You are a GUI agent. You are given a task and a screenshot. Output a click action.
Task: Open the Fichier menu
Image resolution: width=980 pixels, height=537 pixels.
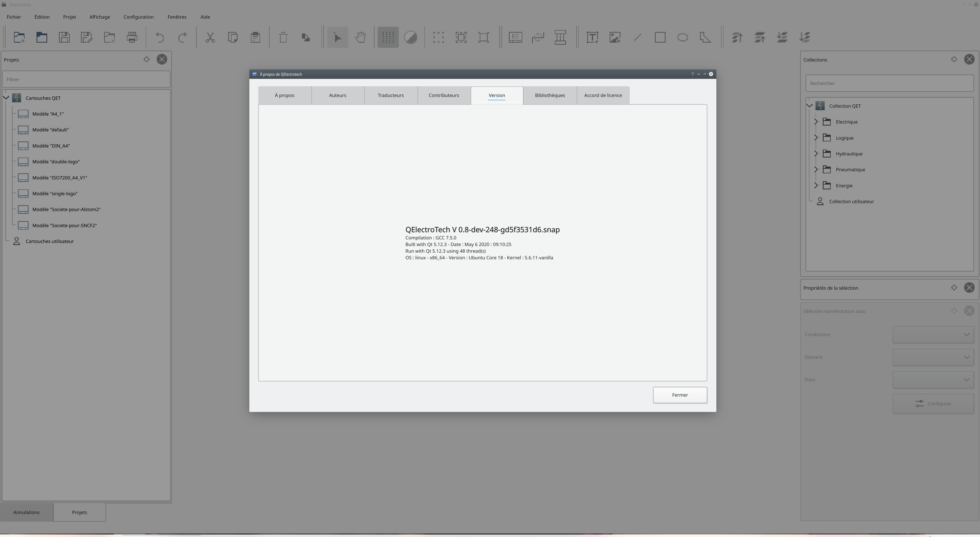[14, 17]
